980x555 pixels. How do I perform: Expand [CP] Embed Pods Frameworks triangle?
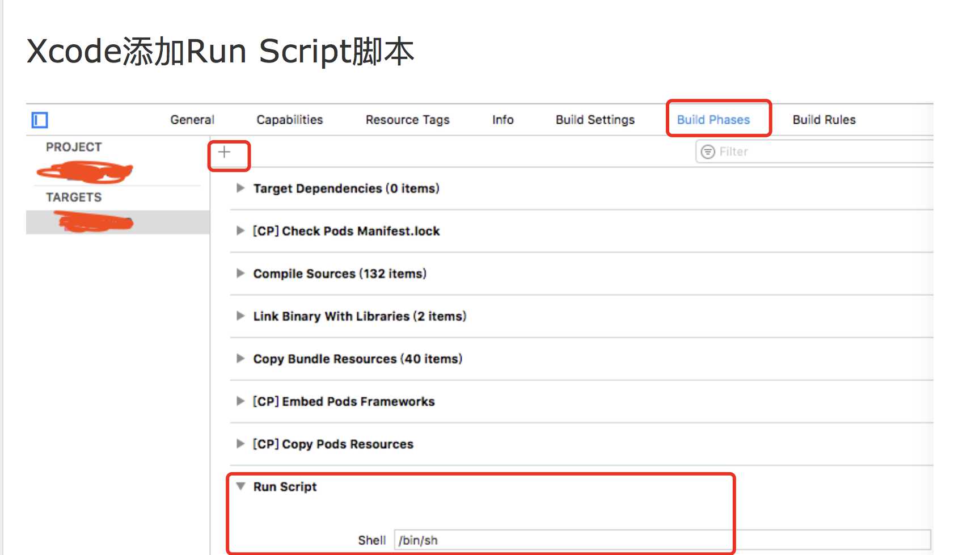[240, 401]
